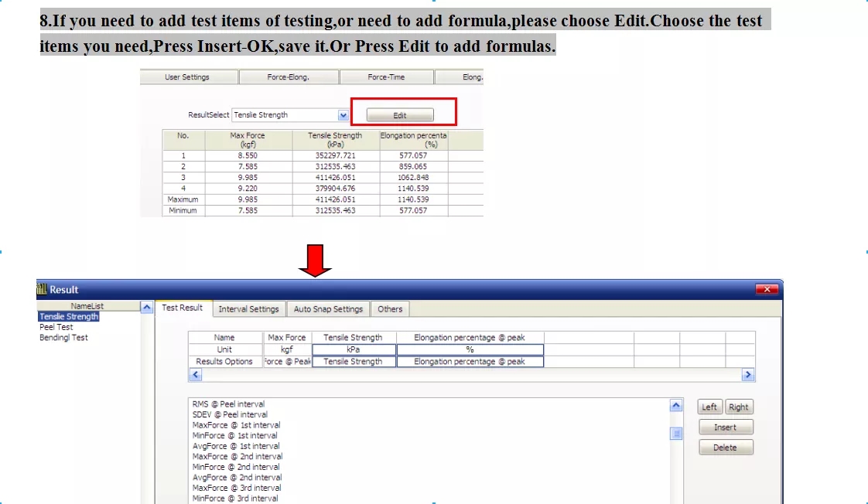Viewport: 868px width, 504px height.
Task: Switch to the Force-Elong. tab
Action: [288, 77]
